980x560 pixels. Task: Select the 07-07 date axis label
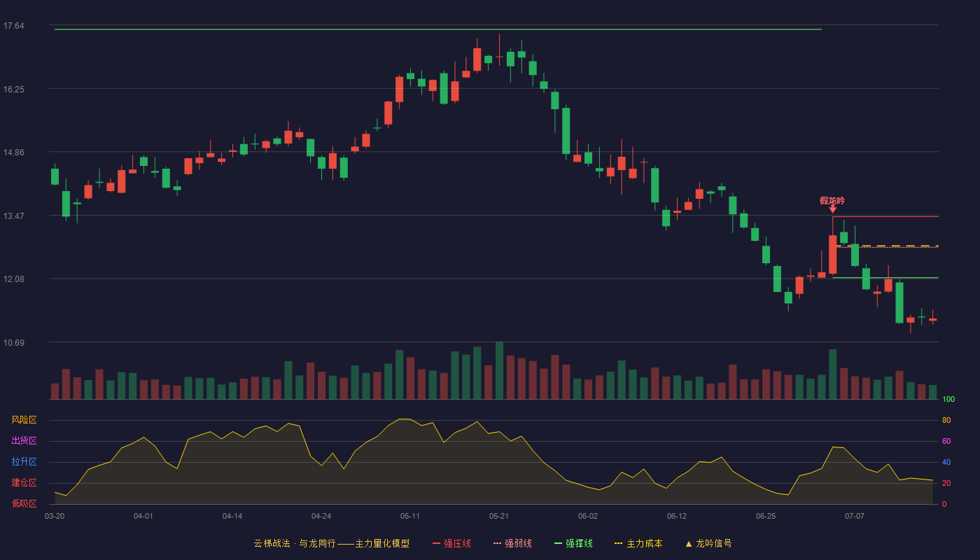point(855,516)
